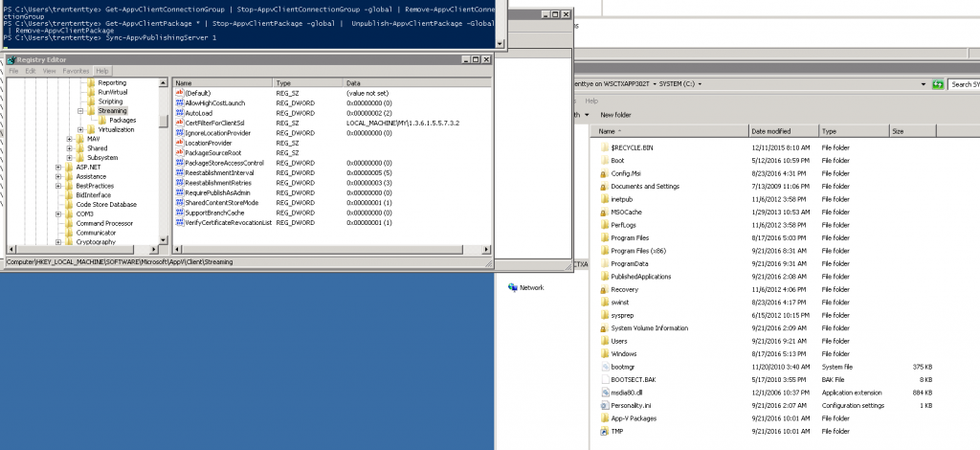
Task: Click the registry tree scroll down arrow
Action: pyautogui.click(x=165, y=239)
